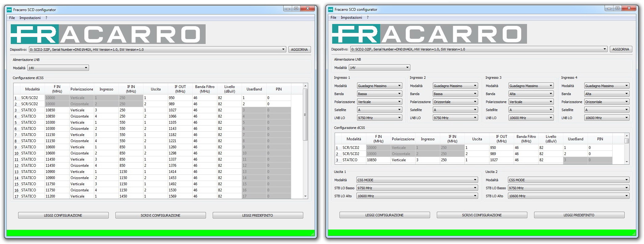Click the Fracarro logo banner in right window
Screen dimensions: 644x244
pos(429,34)
